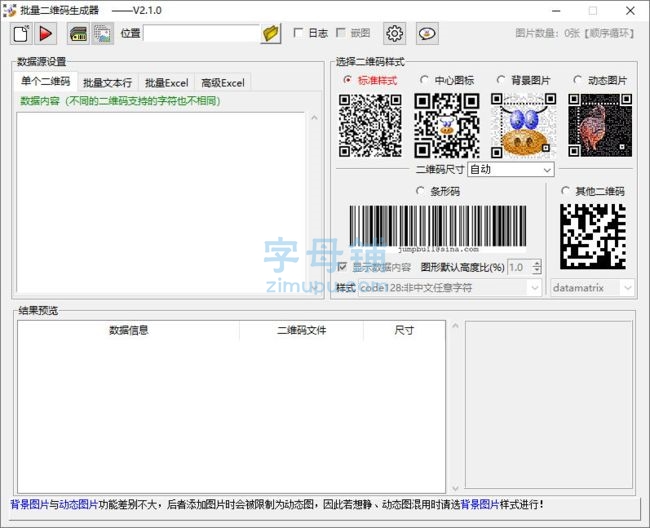Open settings with the gear icon

pos(394,33)
